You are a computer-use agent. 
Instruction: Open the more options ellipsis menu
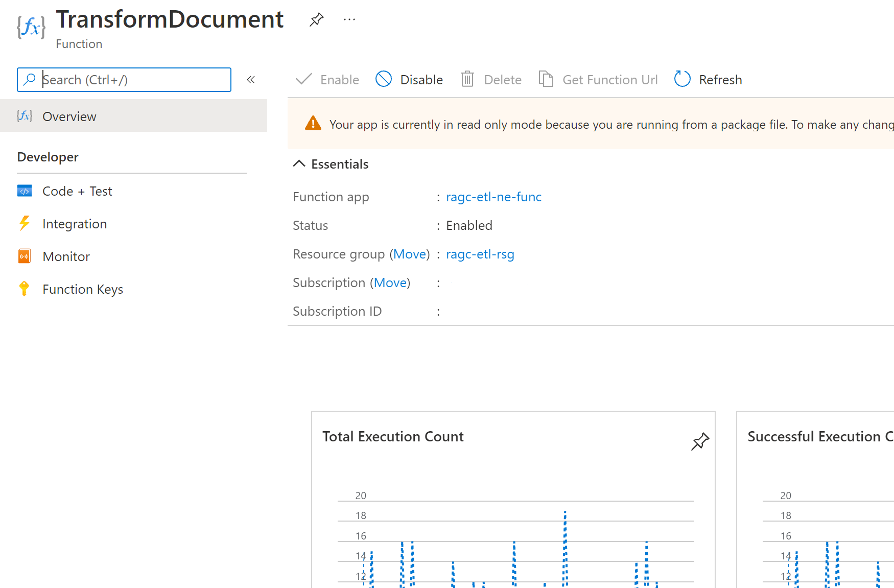(x=349, y=19)
